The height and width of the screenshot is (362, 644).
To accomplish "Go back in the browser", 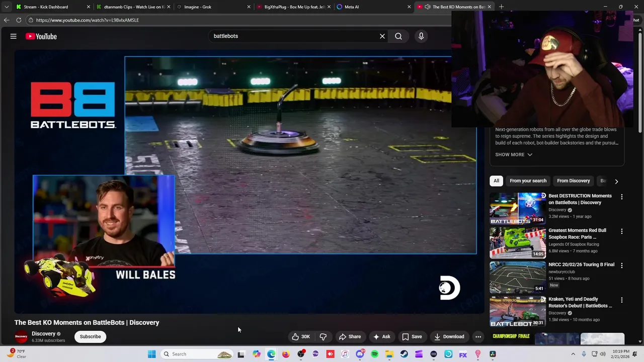I will point(7,20).
